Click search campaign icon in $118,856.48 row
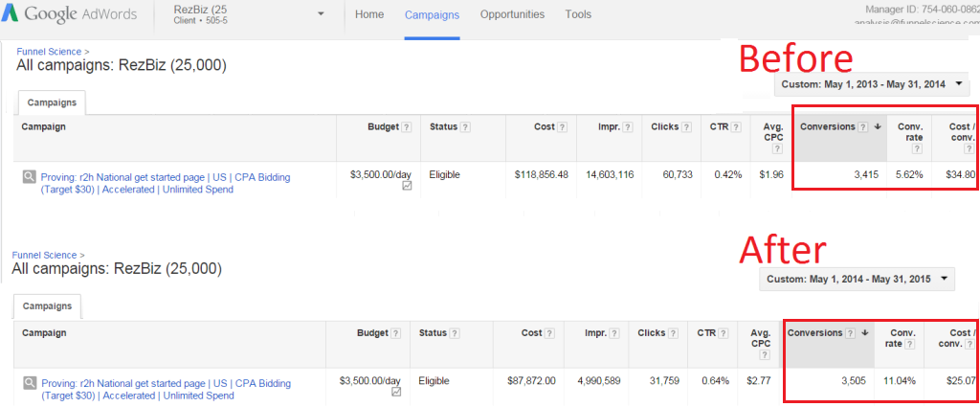980x407 pixels. 30,177
